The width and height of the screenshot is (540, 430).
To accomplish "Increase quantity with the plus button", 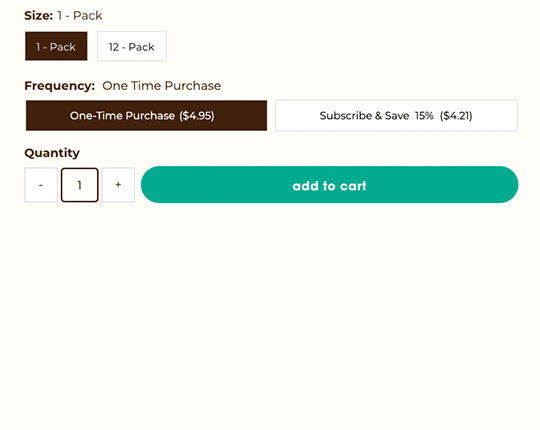I will (118, 185).
